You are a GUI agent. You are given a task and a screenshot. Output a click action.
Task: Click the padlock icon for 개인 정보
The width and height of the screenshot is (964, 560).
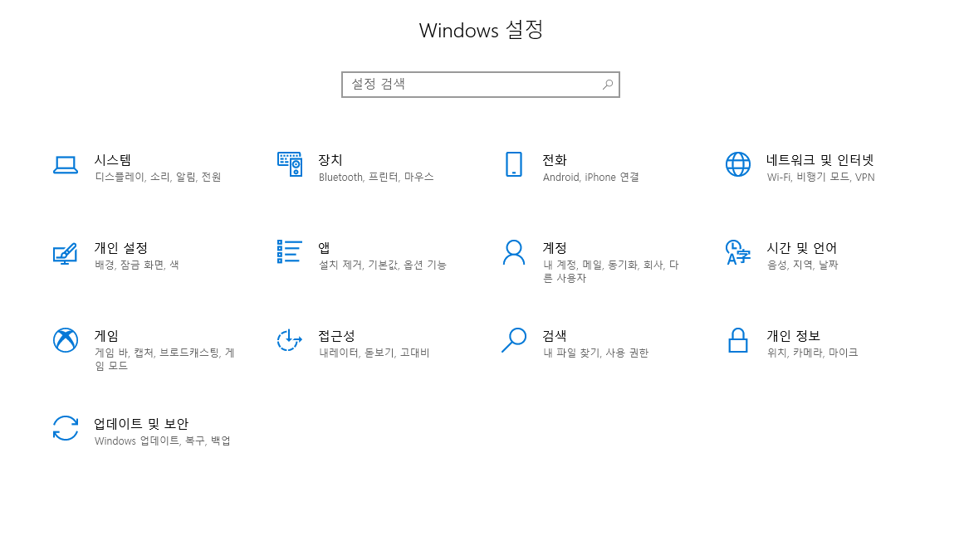coord(738,340)
